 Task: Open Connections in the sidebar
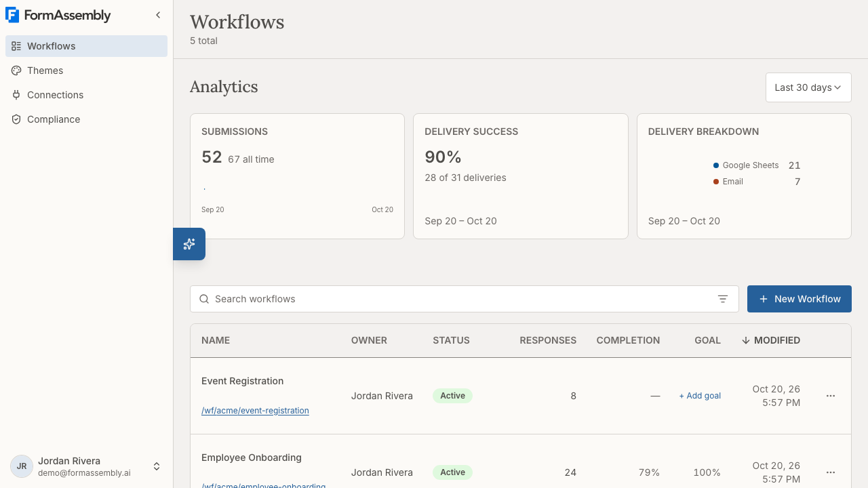tap(87, 95)
